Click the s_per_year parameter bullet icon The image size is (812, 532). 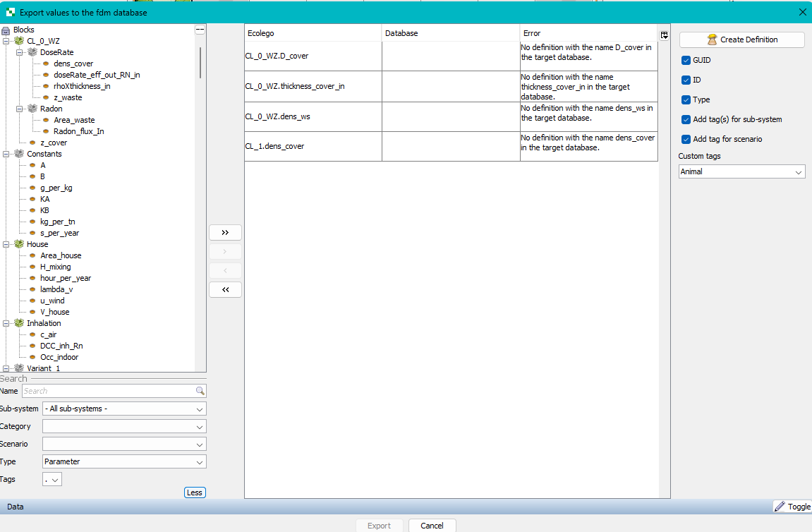[x=32, y=233]
